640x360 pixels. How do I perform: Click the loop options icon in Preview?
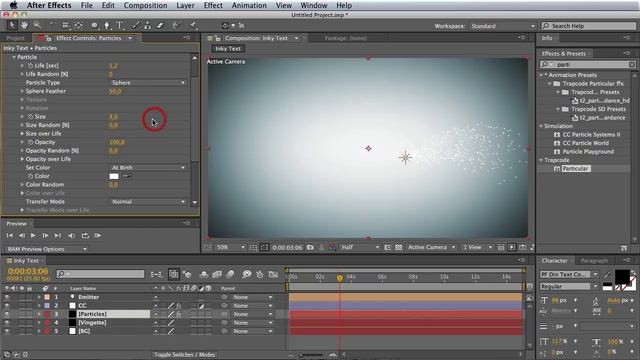tap(85, 236)
